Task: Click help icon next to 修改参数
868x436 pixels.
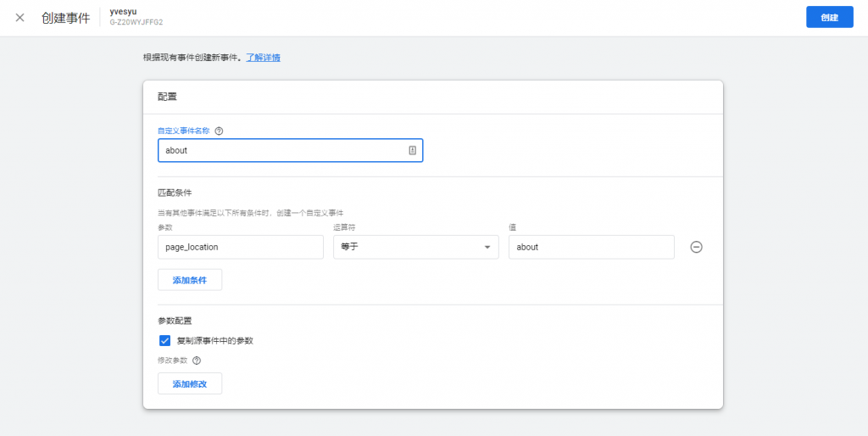Action: coord(197,361)
